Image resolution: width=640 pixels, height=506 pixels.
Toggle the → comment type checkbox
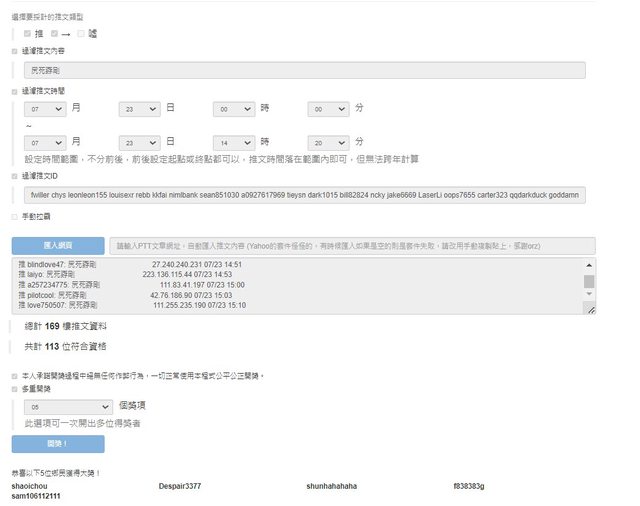pyautogui.click(x=54, y=34)
